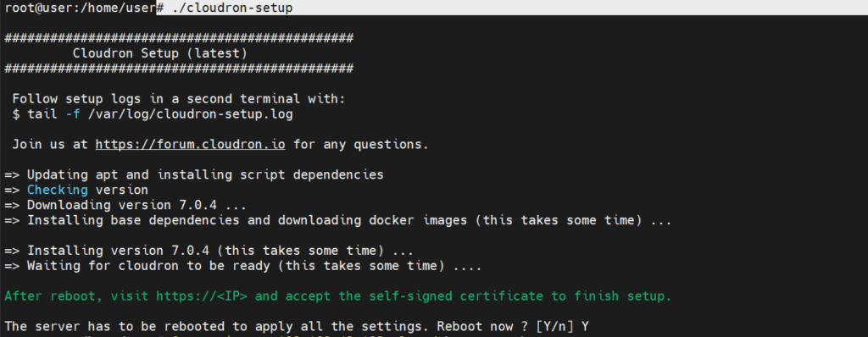
Task: Select the Downloading version 7.0.4 line
Action: pos(125,205)
